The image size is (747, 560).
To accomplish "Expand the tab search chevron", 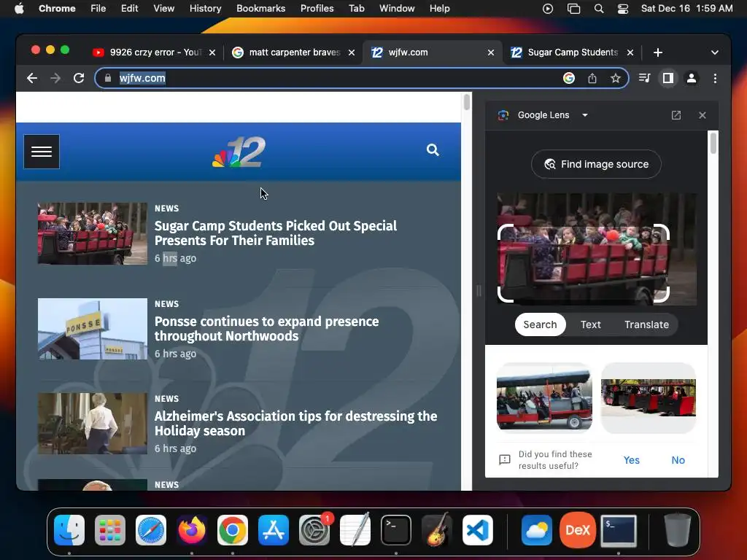I will (715, 52).
